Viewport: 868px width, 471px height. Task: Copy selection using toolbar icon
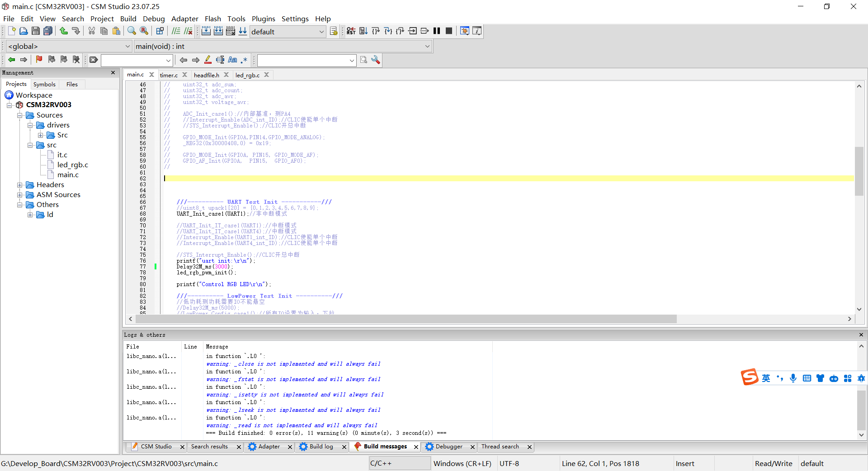pos(104,31)
